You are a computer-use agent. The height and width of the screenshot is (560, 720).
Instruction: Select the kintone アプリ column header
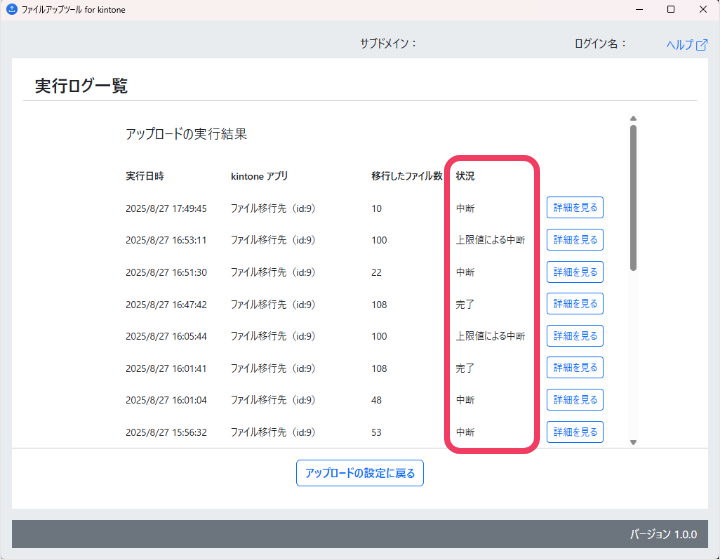tap(259, 176)
